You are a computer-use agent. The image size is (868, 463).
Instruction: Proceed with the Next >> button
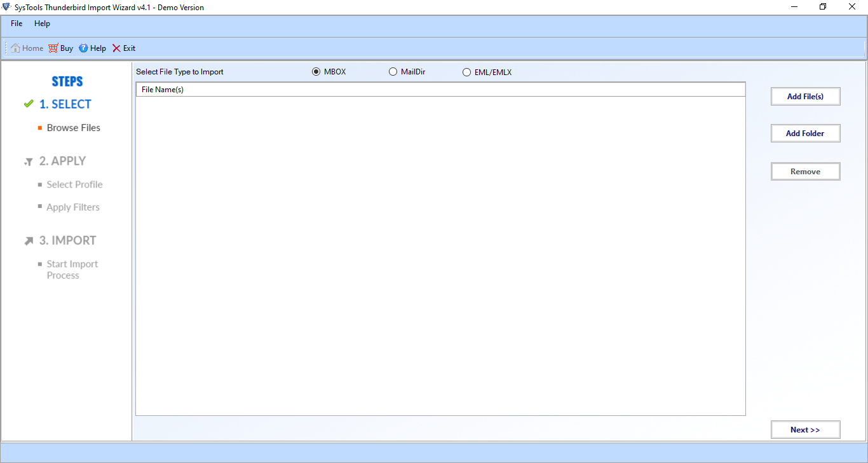(x=805, y=430)
